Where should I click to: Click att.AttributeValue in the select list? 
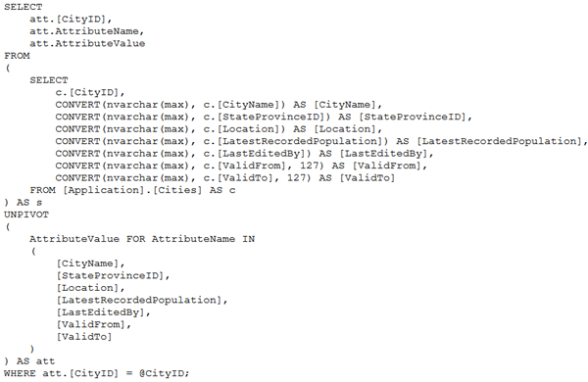(x=87, y=43)
